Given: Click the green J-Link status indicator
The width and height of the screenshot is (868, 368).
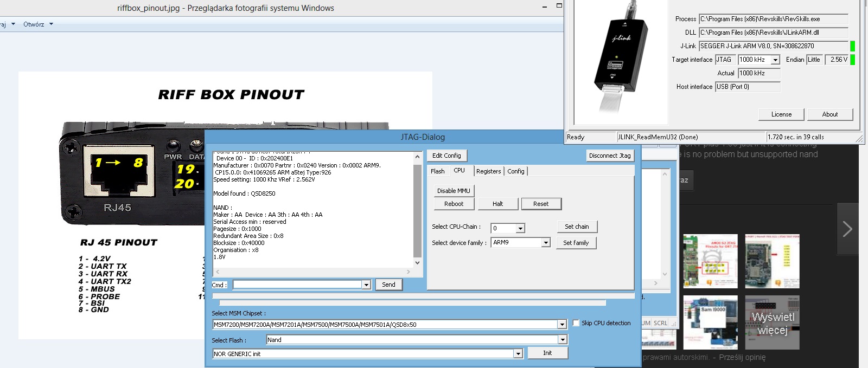Looking at the screenshot, I should 852,46.
